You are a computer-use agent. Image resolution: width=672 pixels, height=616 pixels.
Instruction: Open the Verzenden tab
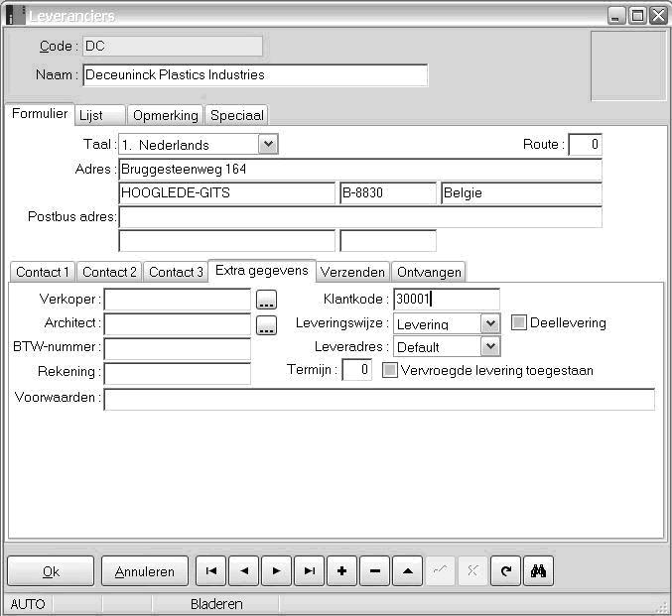352,272
